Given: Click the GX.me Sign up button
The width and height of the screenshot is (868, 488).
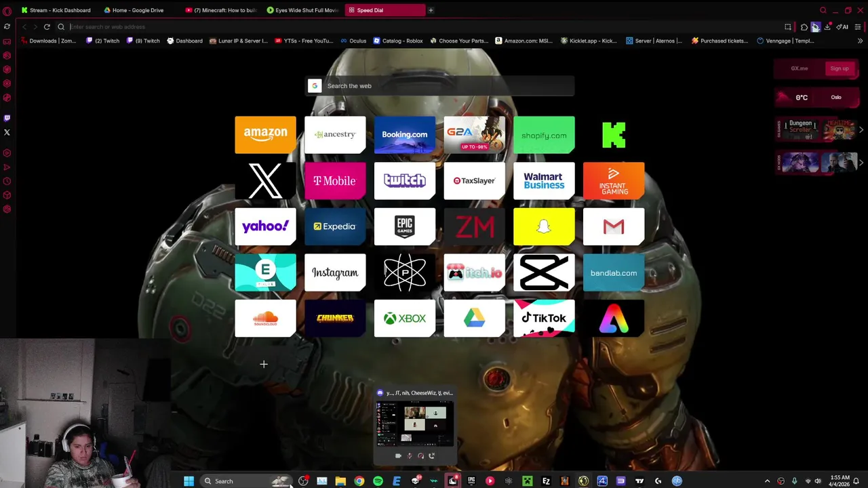Looking at the screenshot, I should (x=840, y=68).
